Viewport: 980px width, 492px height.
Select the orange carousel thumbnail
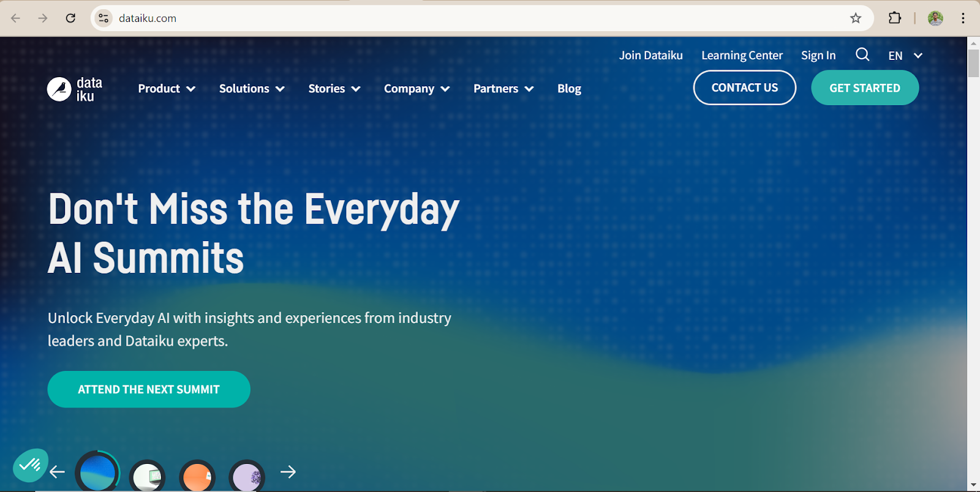pos(197,476)
